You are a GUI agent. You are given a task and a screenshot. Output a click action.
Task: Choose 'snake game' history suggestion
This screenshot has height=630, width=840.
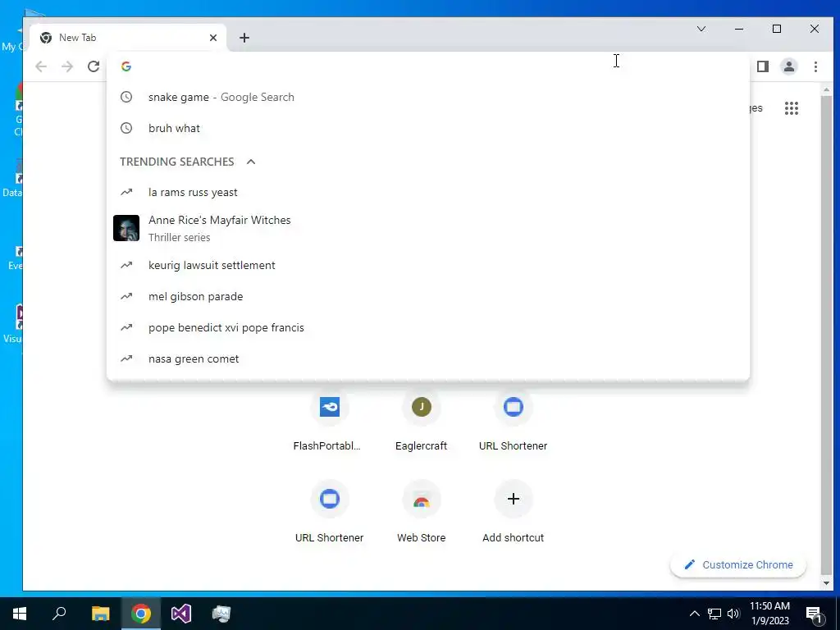click(x=428, y=97)
